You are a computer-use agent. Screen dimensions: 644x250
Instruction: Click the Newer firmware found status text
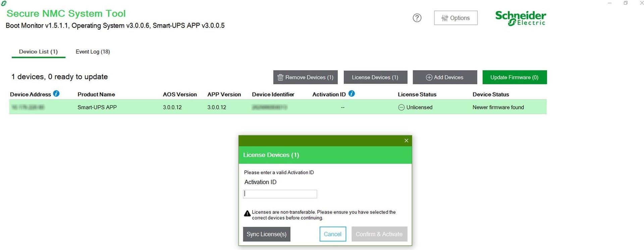pyautogui.click(x=498, y=107)
